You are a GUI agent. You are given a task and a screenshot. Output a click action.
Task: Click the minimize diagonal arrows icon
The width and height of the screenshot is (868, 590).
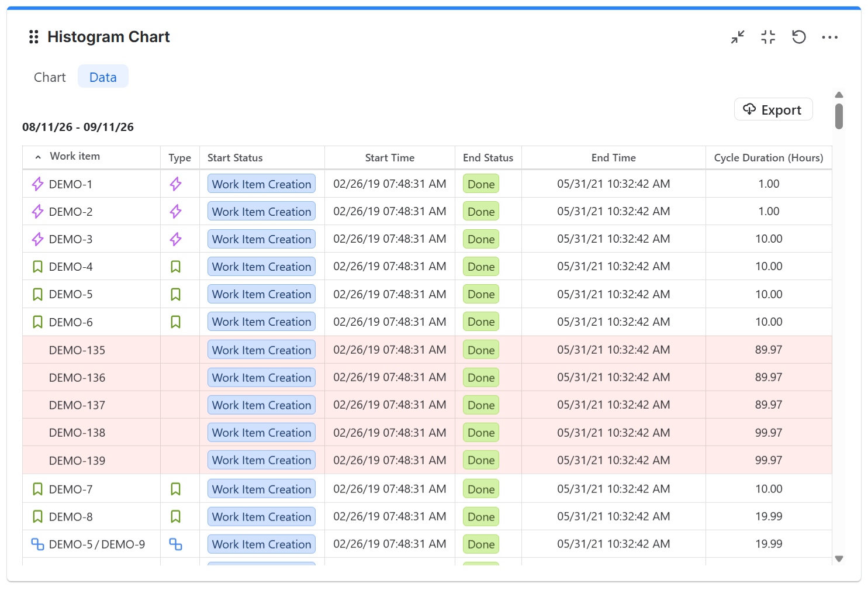click(738, 37)
